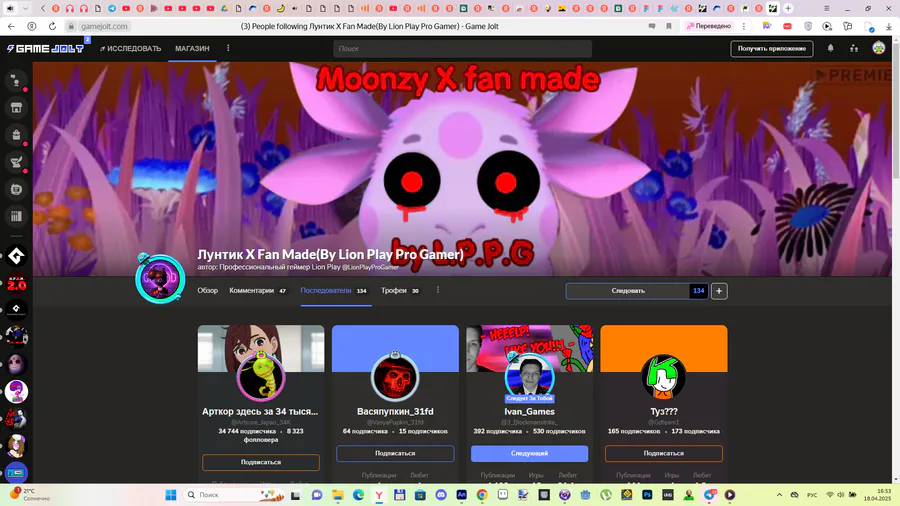
Task: Open File Explorer from the taskbar
Action: click(338, 495)
